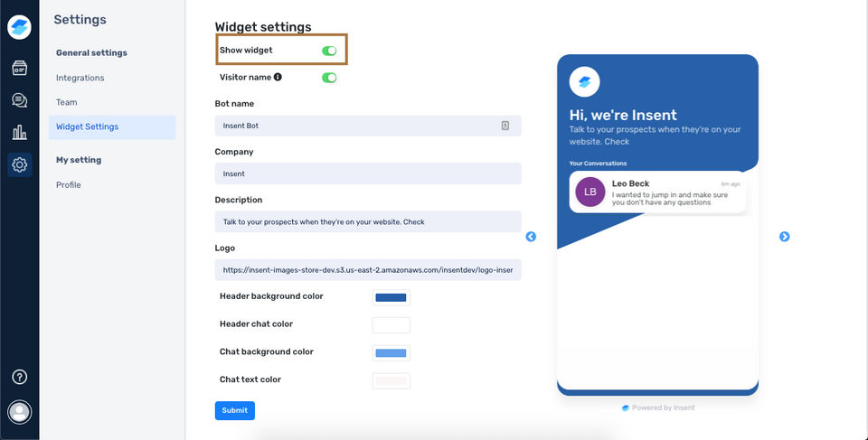Toggle the Visitor name switch
Image resolution: width=868 pixels, height=440 pixels.
[x=329, y=78]
